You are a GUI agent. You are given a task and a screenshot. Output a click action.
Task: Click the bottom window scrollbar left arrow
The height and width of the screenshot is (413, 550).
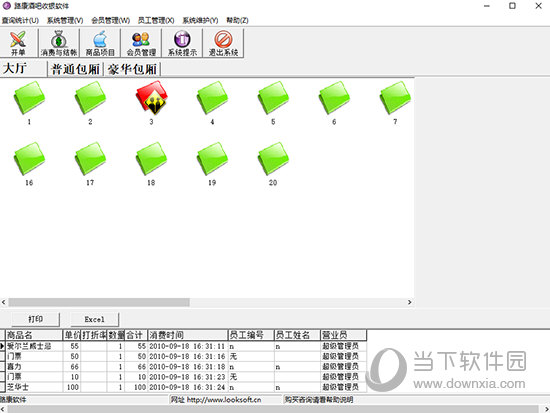click(3, 409)
